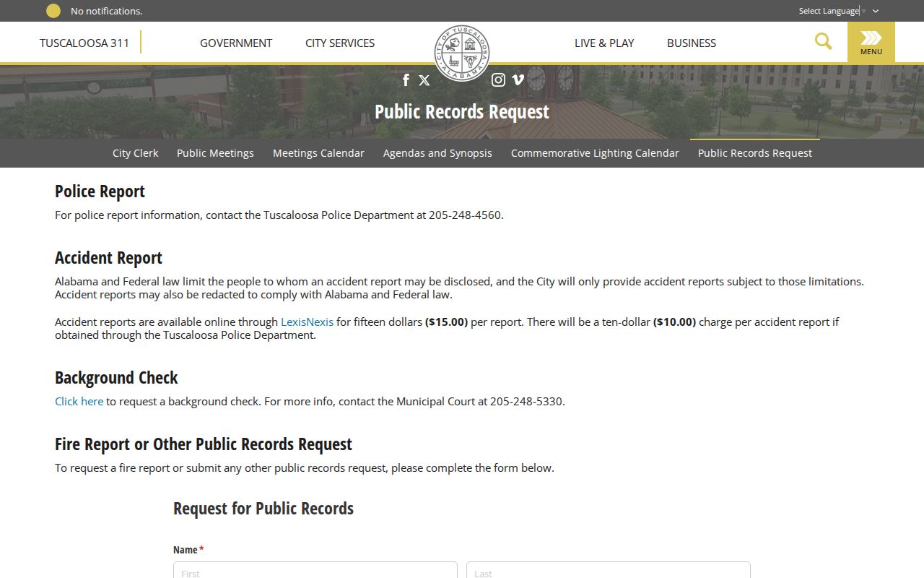Open the Government menu
The image size is (924, 578).
236,43
